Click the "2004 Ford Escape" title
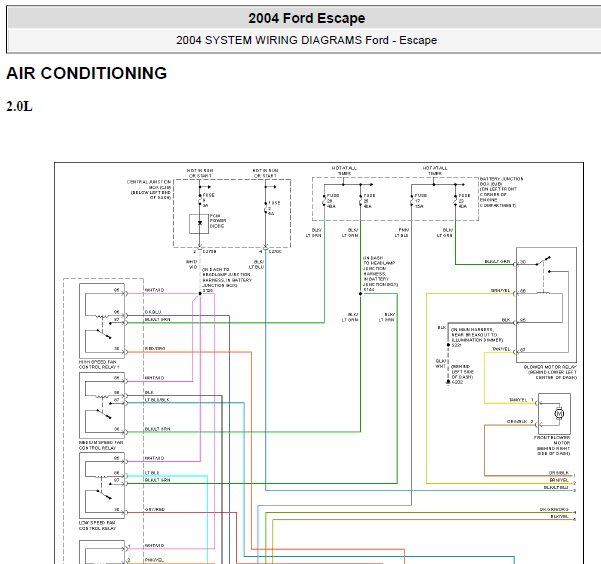Viewport: 601px width, 564px height. click(x=307, y=18)
